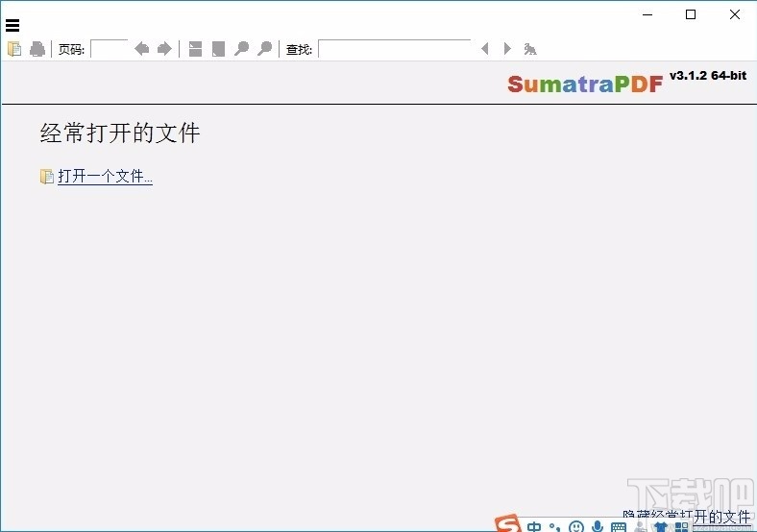This screenshot has height=532, width=757.
Task: Click the zoom in magnifier icon
Action: tap(264, 49)
